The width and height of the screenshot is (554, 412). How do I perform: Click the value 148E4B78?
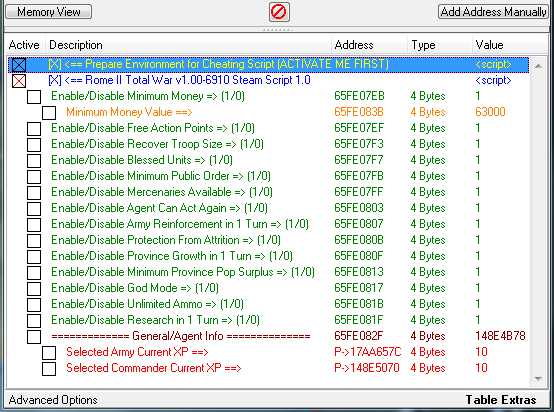[x=500, y=336]
